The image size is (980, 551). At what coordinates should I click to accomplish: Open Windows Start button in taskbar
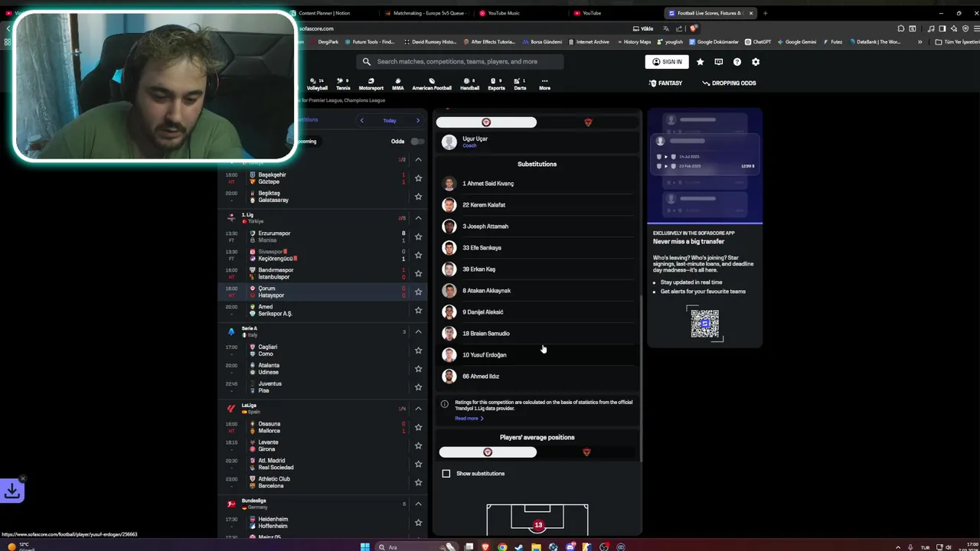tap(365, 546)
